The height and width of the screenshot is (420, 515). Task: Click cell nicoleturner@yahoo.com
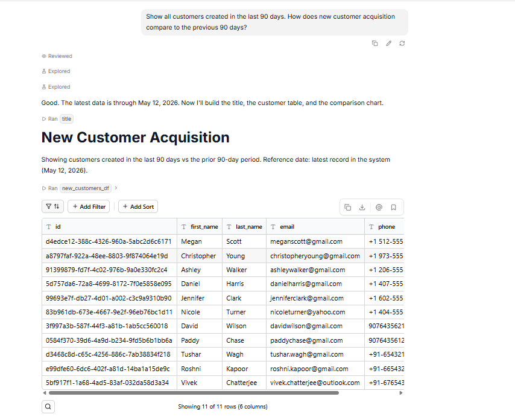315,312
